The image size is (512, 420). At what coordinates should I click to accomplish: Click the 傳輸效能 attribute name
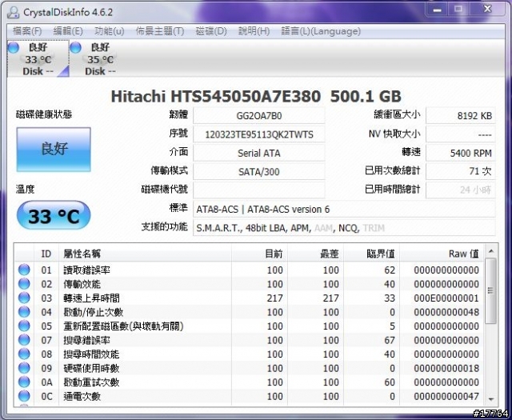(x=82, y=284)
